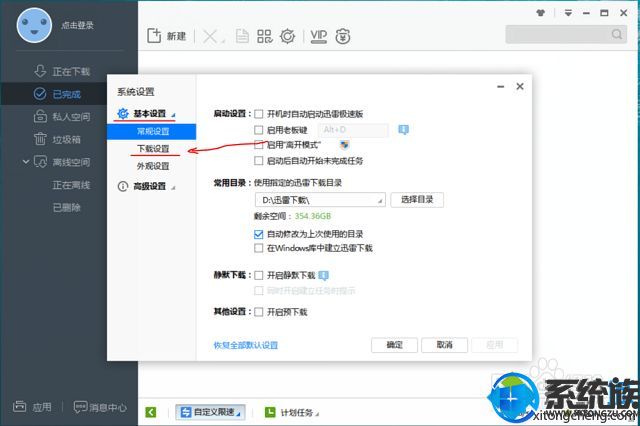Screen dimensions: 640x426
Task: Click the QR code grid toolbar icon
Action: pyautogui.click(x=264, y=36)
